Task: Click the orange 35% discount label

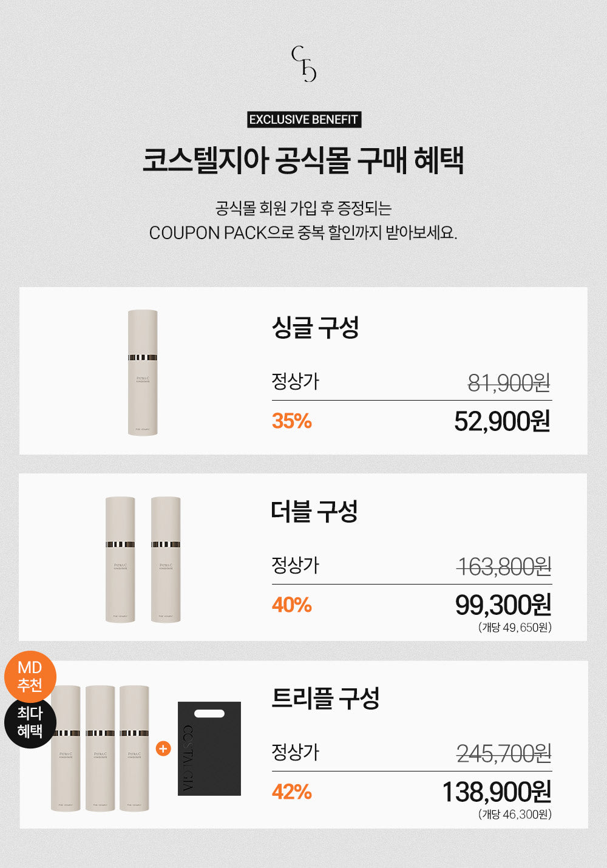Action: tap(292, 421)
